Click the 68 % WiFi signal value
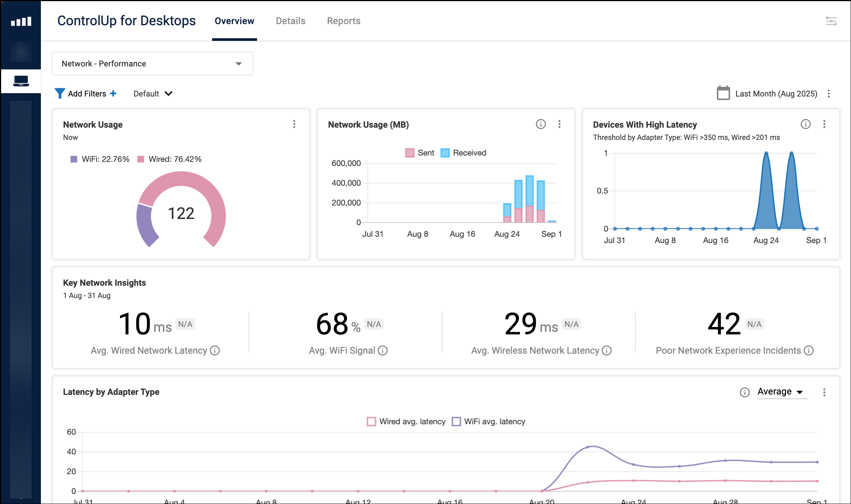The image size is (851, 504). click(338, 324)
